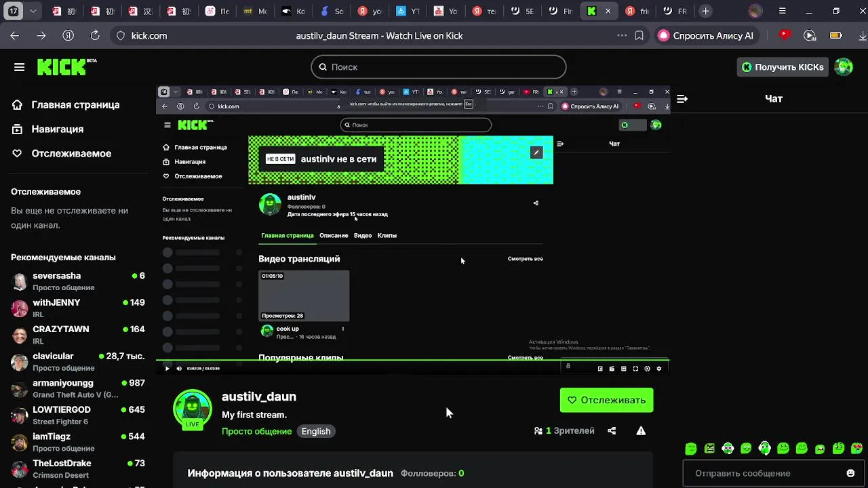
Task: Click Спросить Алису AI button
Action: (x=706, y=36)
